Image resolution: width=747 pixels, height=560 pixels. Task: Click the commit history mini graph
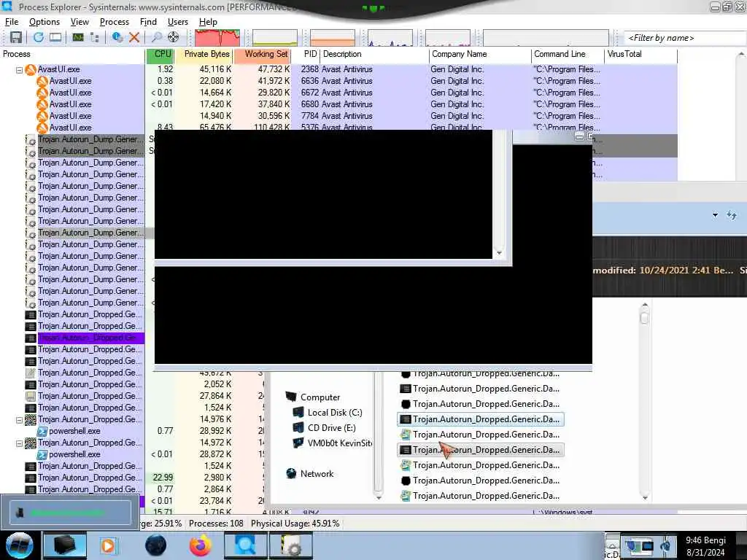(275, 38)
